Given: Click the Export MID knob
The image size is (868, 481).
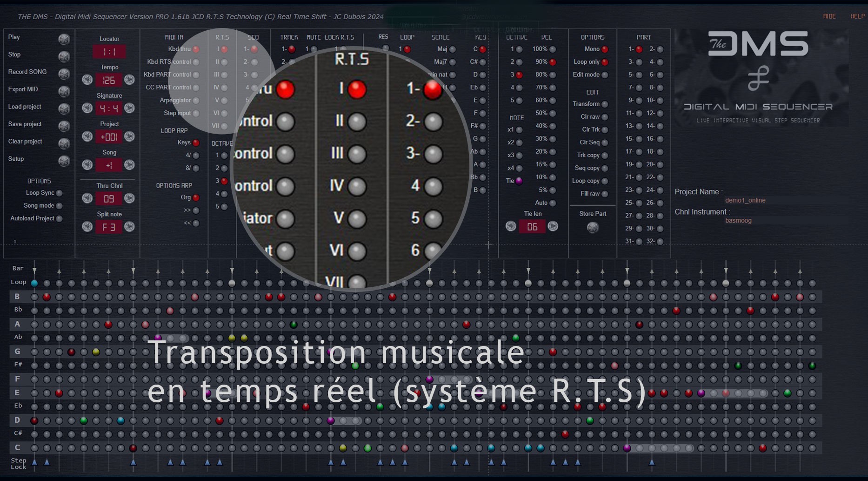Looking at the screenshot, I should (64, 91).
